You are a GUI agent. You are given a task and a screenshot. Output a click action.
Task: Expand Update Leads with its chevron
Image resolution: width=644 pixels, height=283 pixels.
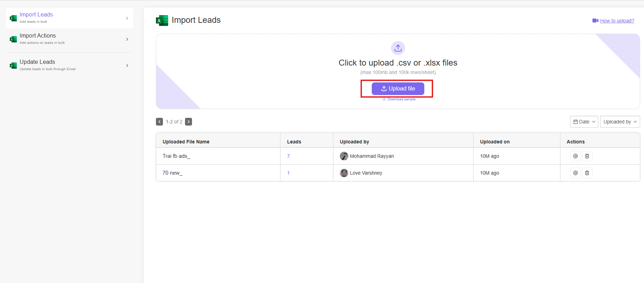tap(127, 66)
